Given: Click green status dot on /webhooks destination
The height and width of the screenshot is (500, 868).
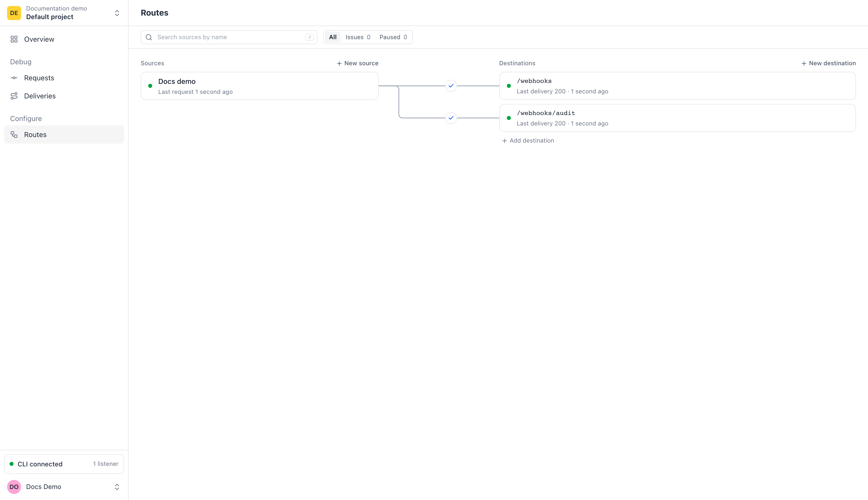Looking at the screenshot, I should (509, 86).
